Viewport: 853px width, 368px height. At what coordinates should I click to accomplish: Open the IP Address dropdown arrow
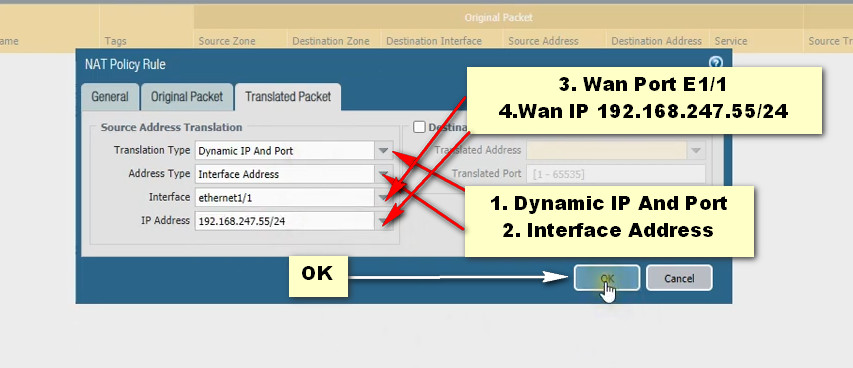coord(383,221)
